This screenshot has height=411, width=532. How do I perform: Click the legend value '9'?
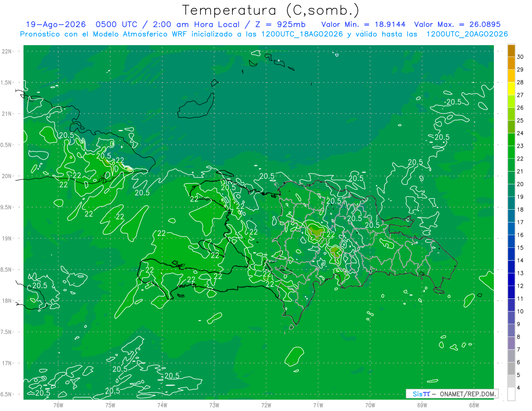(519, 325)
